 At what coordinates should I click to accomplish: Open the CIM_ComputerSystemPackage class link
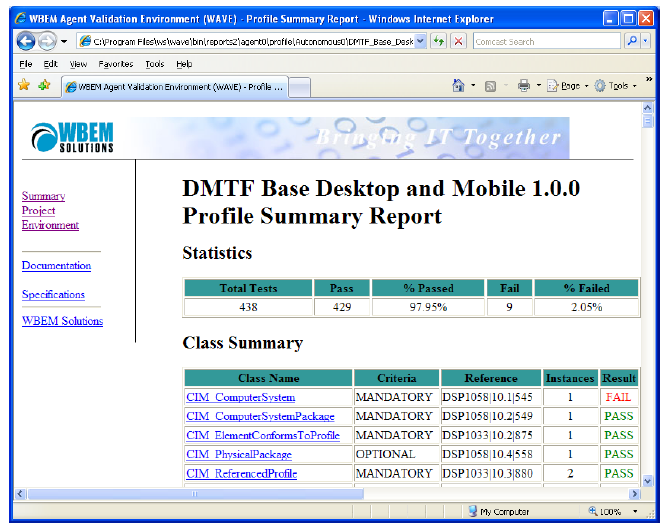pos(260,416)
